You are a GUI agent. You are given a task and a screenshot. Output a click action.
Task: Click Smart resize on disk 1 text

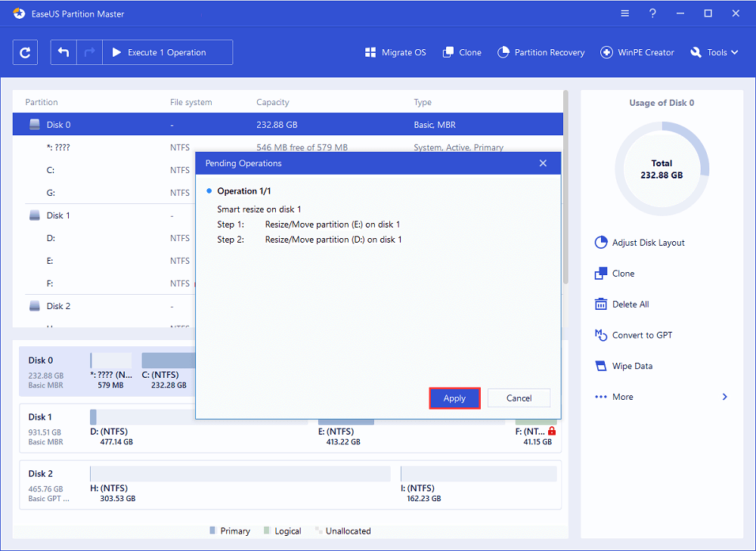259,209
